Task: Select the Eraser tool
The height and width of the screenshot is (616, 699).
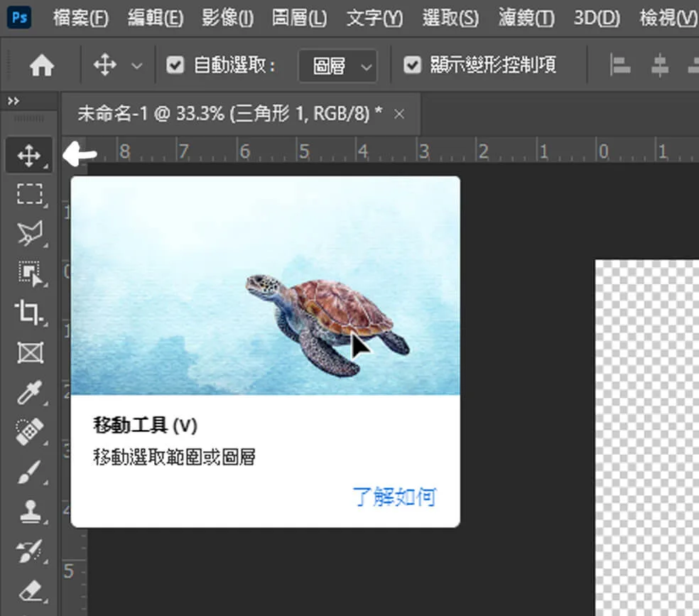Action: click(x=31, y=591)
